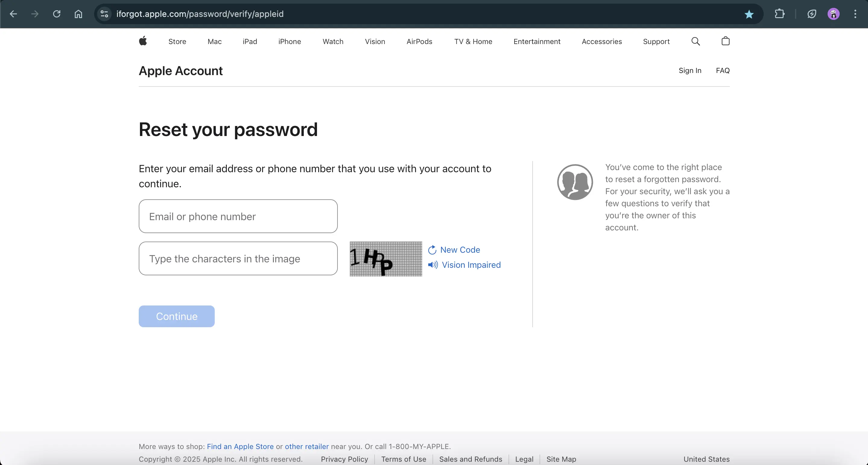Viewport: 868px width, 465px height.
Task: Click the captcha image
Action: 386,259
